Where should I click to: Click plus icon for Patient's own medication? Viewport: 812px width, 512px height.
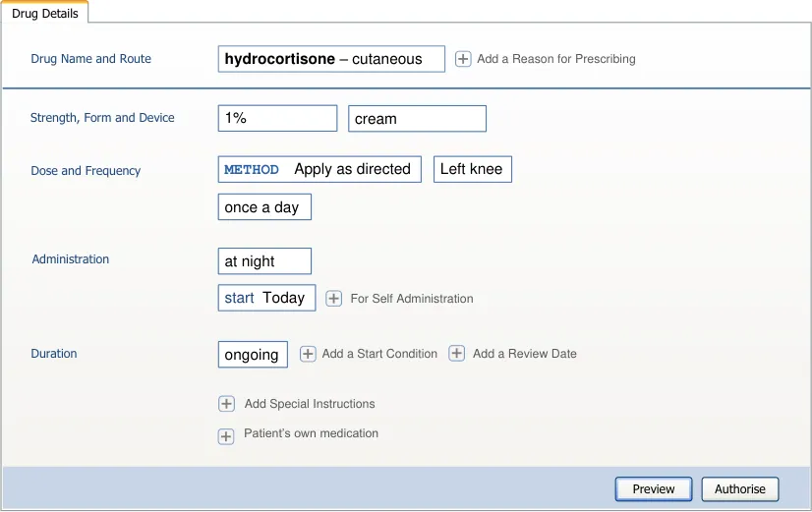point(226,436)
